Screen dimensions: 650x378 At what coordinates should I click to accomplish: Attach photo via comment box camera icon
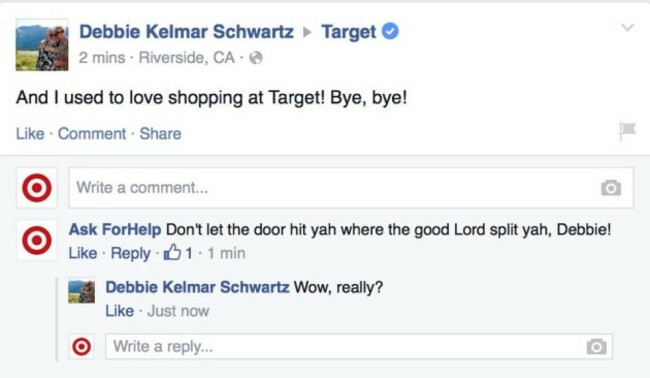(611, 188)
